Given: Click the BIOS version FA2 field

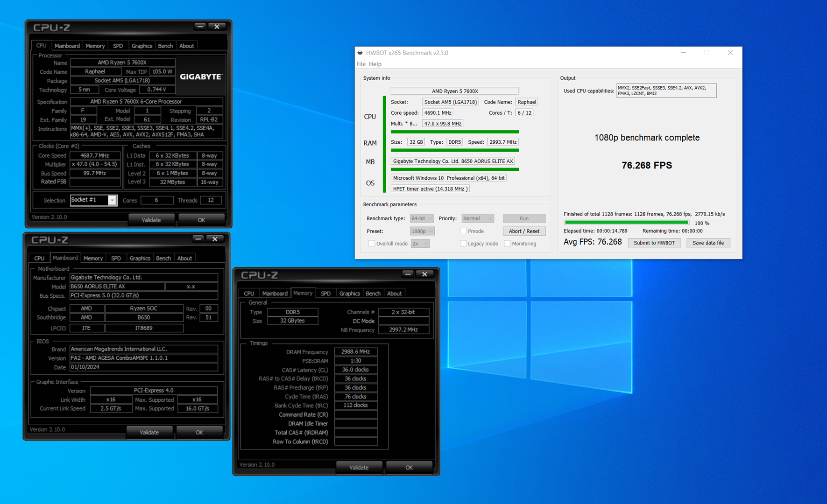Looking at the screenshot, I should [144, 358].
